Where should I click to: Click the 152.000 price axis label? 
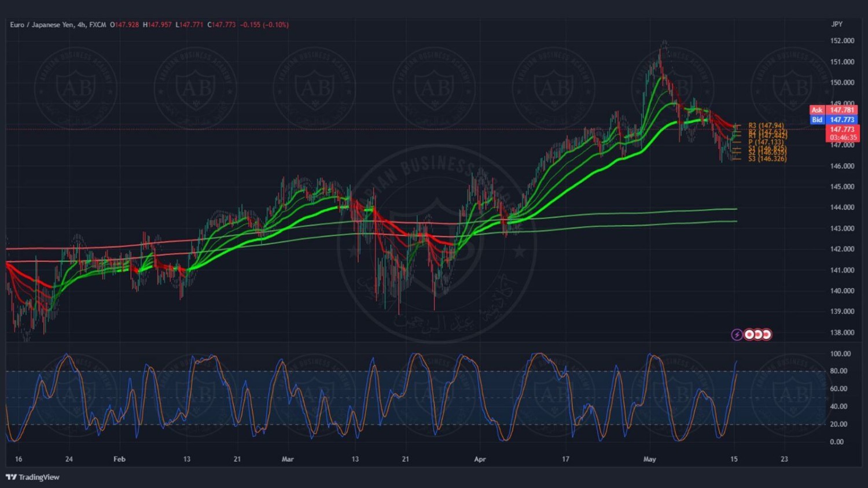pyautogui.click(x=843, y=41)
